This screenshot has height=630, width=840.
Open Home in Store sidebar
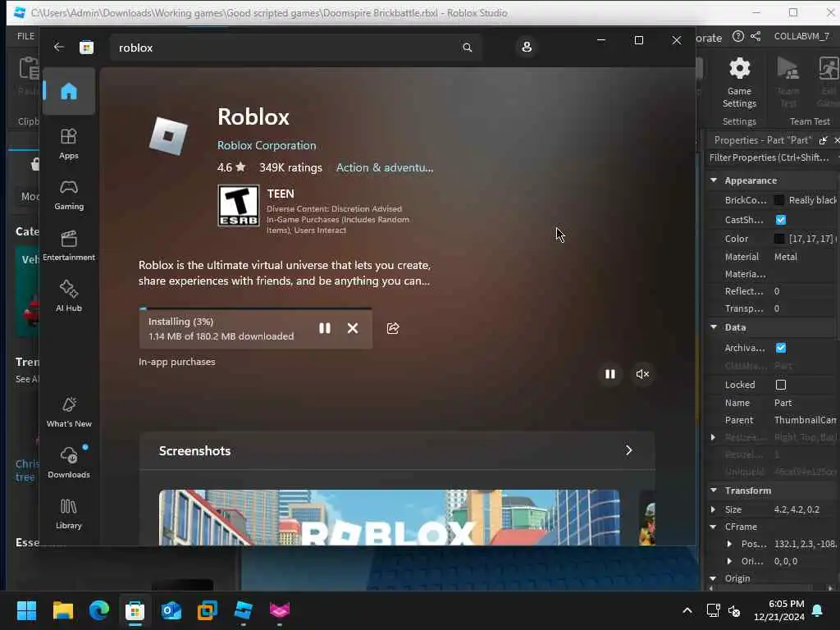pyautogui.click(x=69, y=91)
